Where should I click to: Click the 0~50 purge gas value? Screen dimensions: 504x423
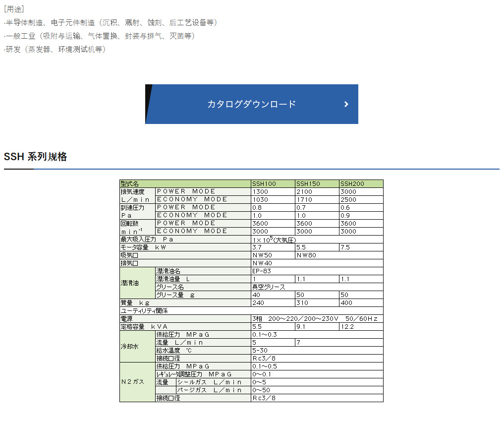pyautogui.click(x=317, y=390)
